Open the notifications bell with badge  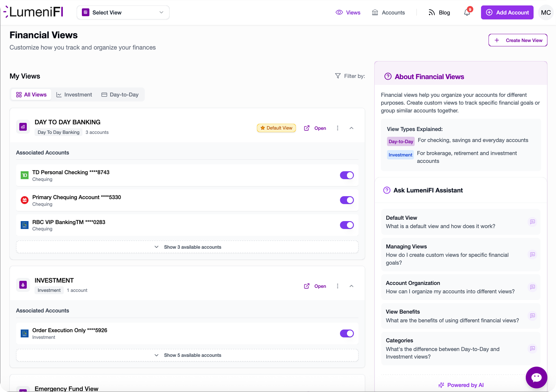click(x=467, y=13)
